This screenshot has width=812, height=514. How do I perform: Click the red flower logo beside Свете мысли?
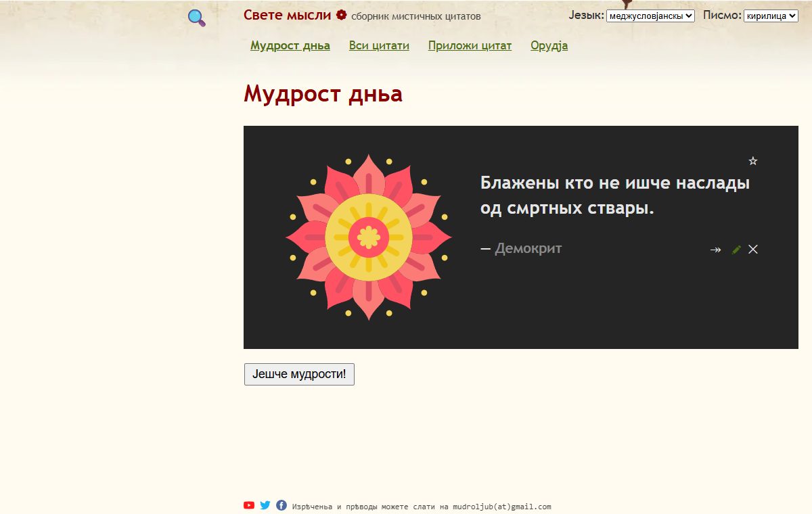342,15
